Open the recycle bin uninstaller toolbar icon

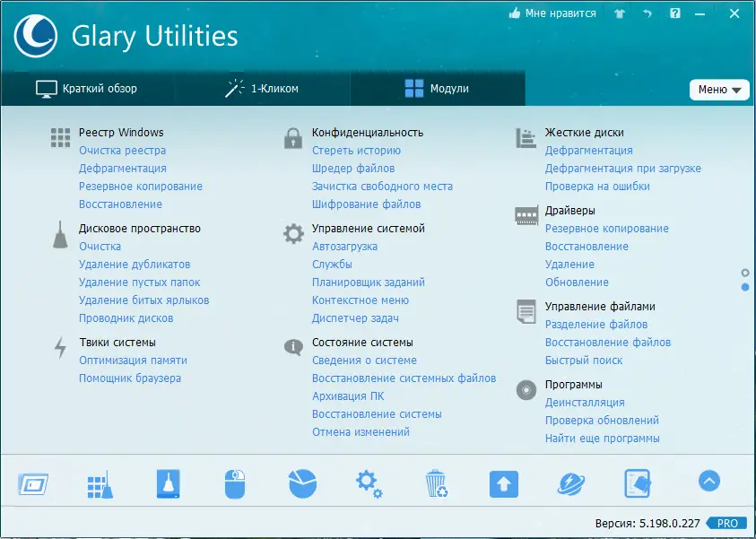(x=437, y=483)
